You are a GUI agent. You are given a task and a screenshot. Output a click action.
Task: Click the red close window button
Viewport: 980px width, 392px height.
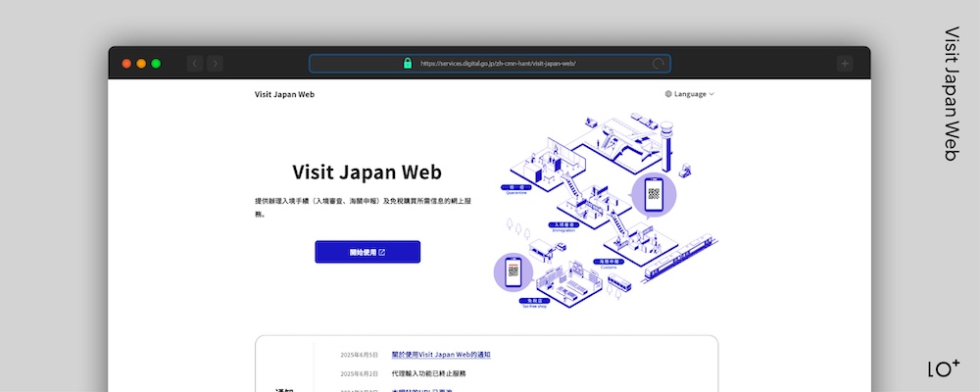[x=126, y=63]
